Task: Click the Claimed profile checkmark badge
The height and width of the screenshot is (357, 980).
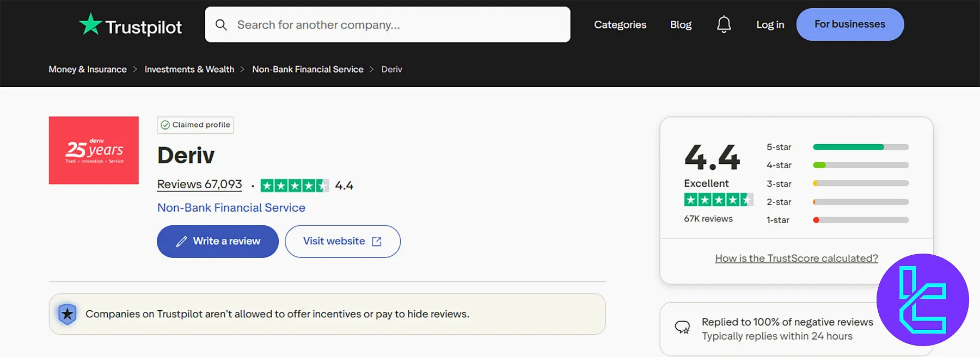Action: (x=165, y=125)
